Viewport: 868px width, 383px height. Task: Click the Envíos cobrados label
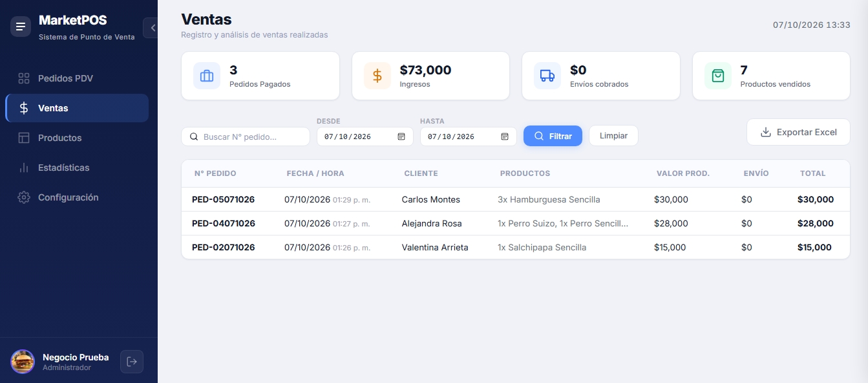coord(599,84)
